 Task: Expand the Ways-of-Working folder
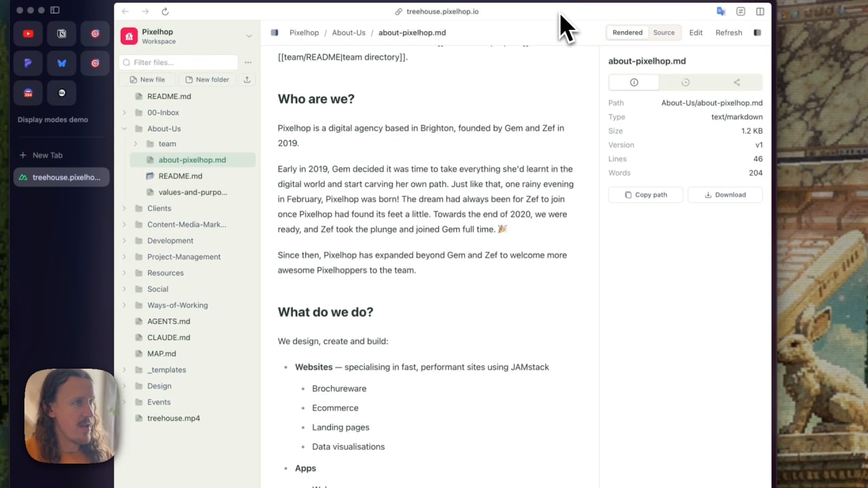(x=124, y=305)
